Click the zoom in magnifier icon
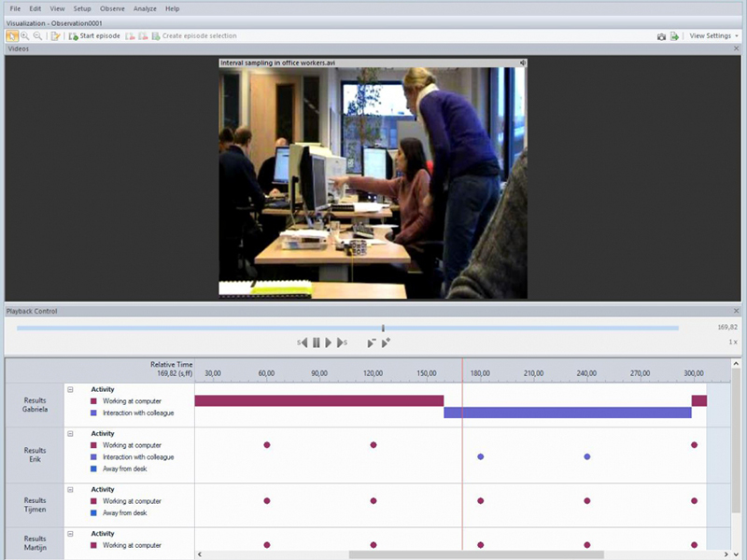Viewport: 747px width, 560px height. pyautogui.click(x=25, y=36)
